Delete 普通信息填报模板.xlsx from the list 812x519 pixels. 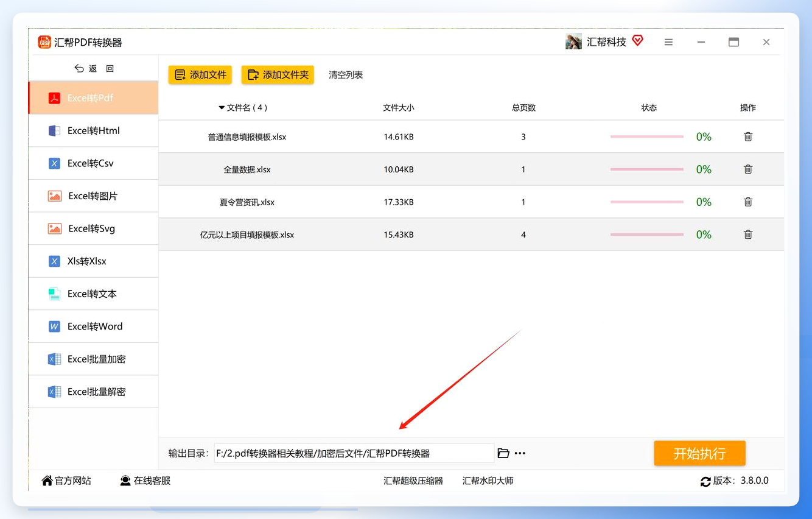point(748,137)
